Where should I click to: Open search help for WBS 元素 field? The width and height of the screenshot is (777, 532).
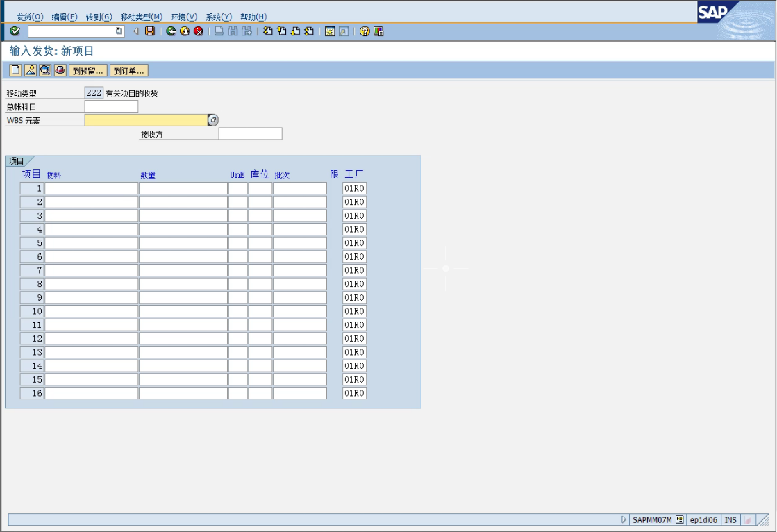(x=213, y=120)
